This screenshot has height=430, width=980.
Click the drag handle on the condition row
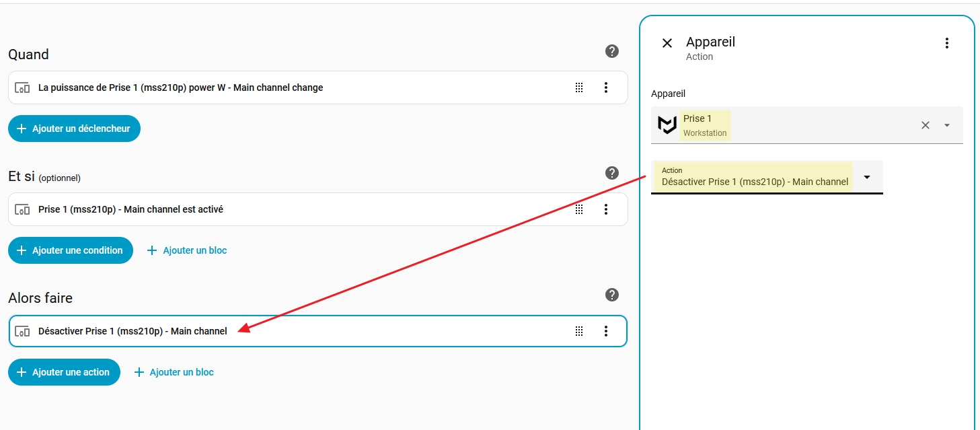pyautogui.click(x=579, y=209)
